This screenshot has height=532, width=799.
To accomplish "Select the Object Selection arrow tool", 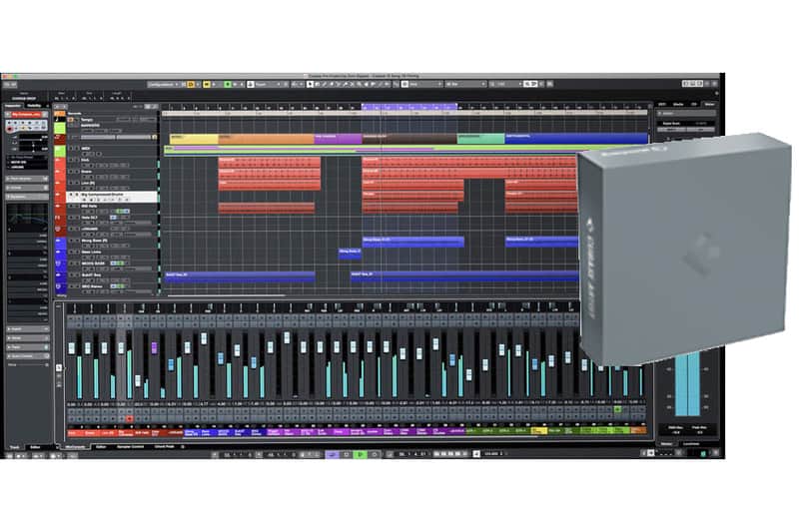I will (310, 84).
